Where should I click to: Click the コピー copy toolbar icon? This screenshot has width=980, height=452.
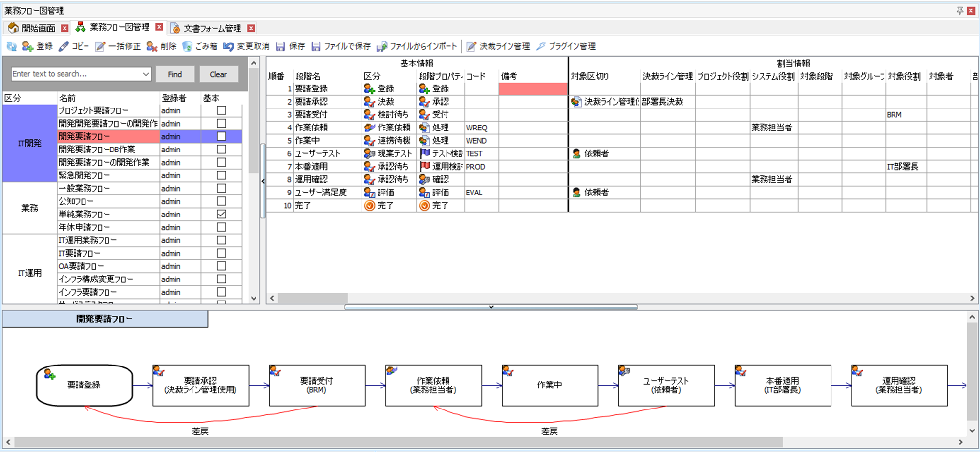[x=64, y=46]
